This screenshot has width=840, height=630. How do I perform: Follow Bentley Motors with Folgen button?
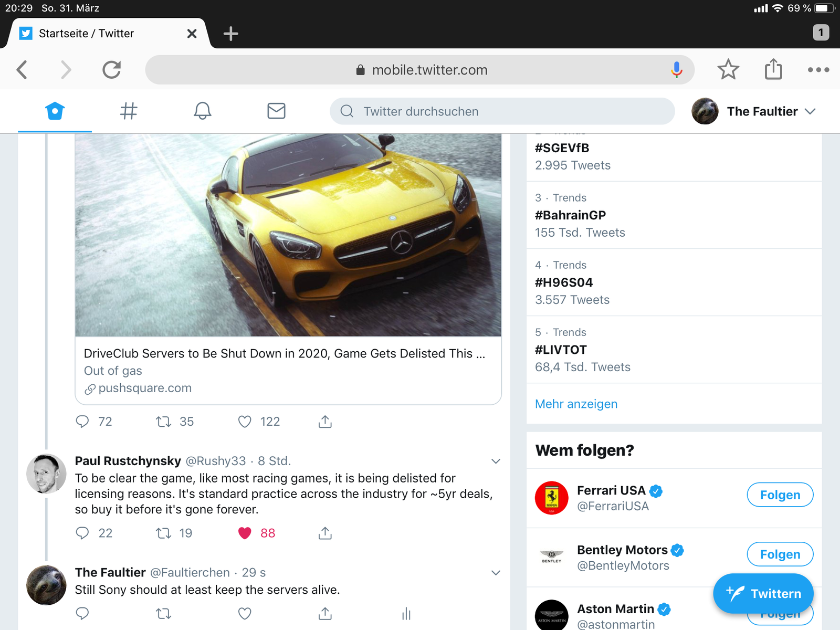pos(780,554)
